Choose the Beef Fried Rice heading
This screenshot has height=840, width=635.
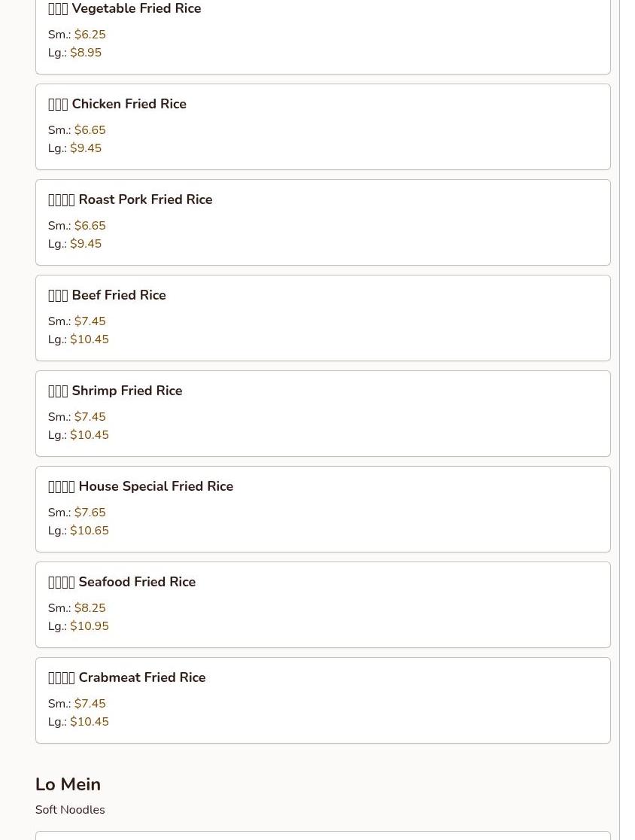coord(107,295)
